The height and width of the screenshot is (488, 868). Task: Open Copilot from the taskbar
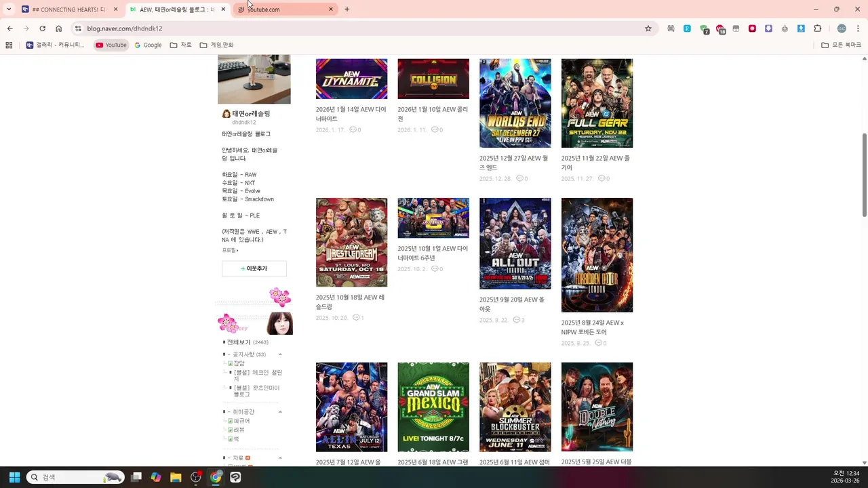pos(156,477)
